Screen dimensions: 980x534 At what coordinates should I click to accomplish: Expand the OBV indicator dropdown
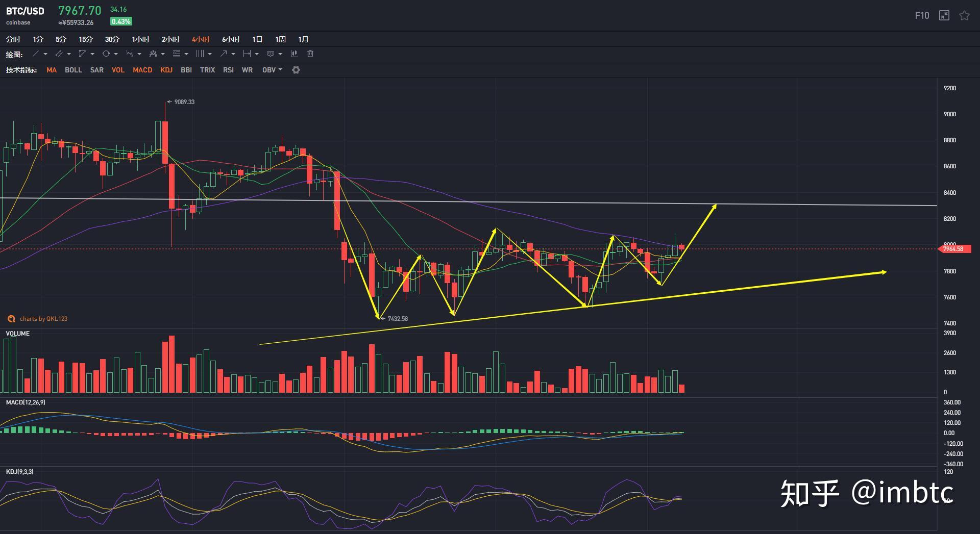tap(280, 70)
